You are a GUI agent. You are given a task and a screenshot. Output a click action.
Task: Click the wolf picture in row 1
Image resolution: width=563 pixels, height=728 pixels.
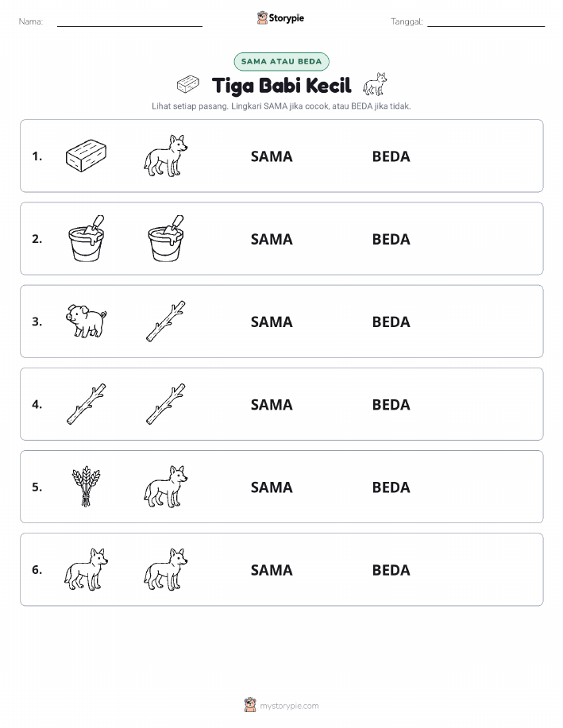coord(166,156)
